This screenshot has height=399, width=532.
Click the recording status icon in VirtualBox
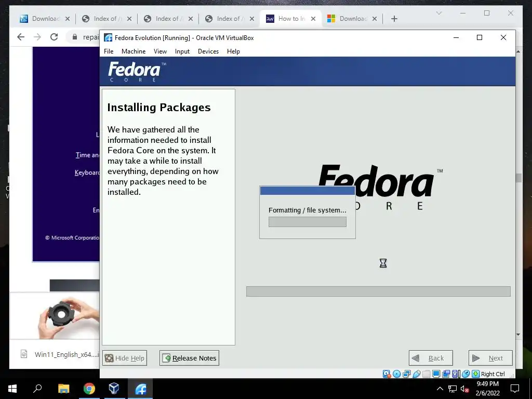point(446,374)
